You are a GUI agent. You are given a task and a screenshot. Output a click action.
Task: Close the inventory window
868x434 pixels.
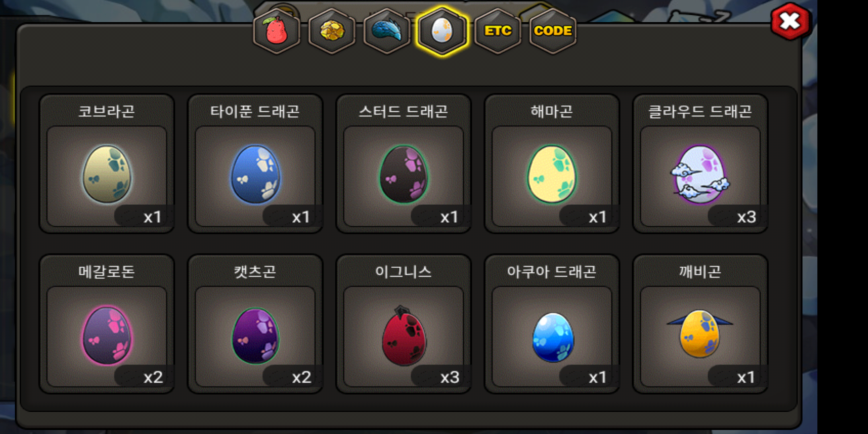790,21
